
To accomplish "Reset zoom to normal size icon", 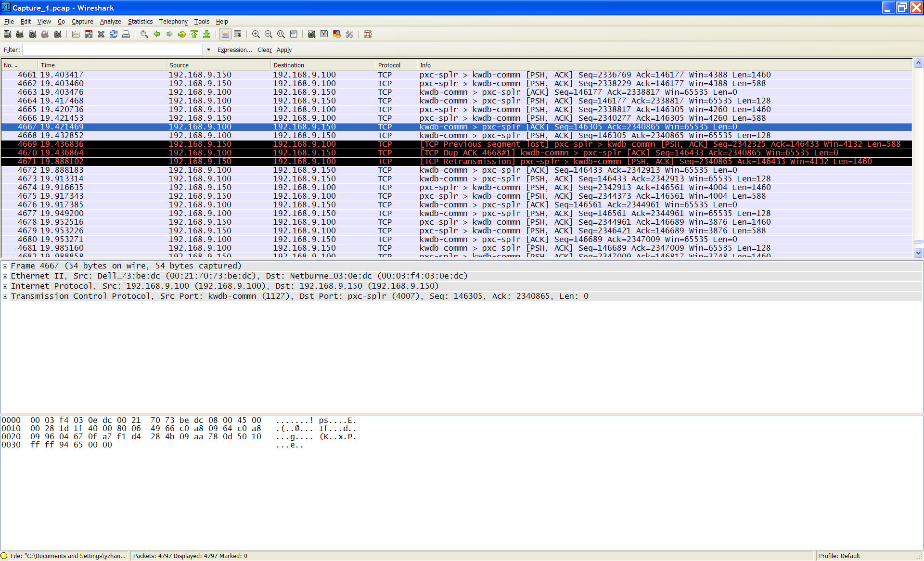I will click(x=281, y=34).
